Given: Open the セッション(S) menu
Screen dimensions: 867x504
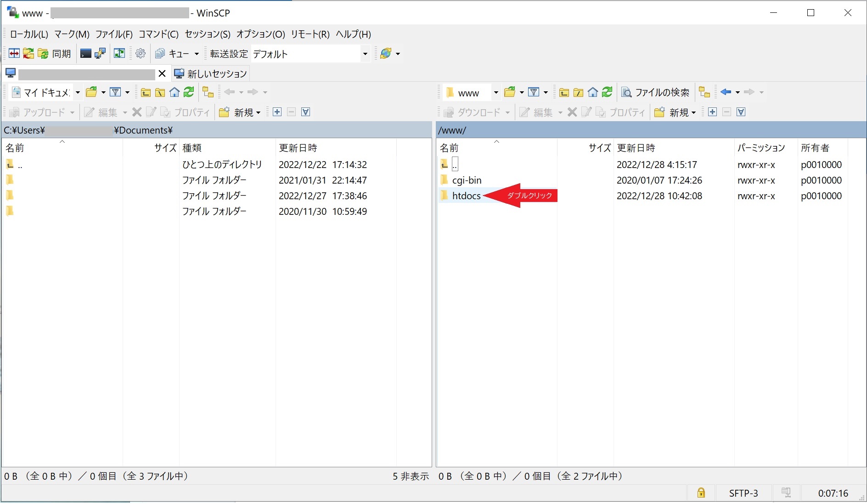Looking at the screenshot, I should (208, 34).
